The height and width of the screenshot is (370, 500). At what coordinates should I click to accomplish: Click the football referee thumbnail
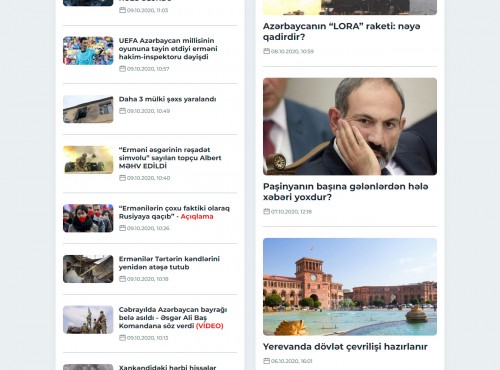pyautogui.click(x=88, y=50)
